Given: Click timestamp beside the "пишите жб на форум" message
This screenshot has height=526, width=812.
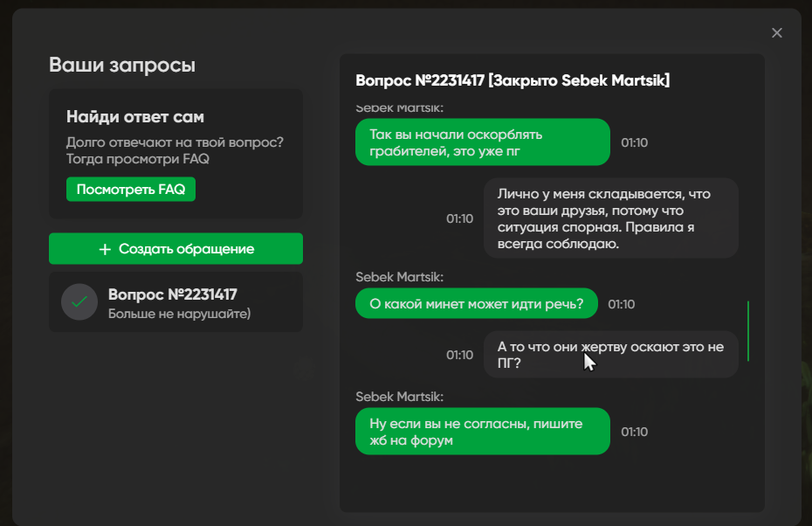Looking at the screenshot, I should point(634,432).
